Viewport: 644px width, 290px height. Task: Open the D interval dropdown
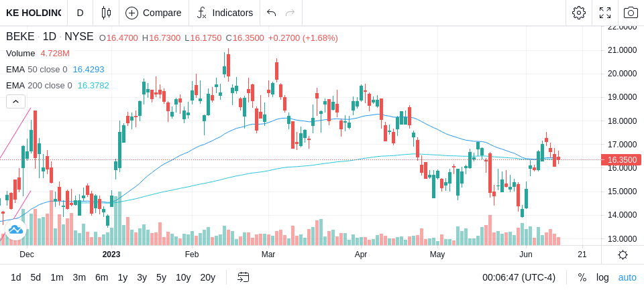(x=80, y=13)
